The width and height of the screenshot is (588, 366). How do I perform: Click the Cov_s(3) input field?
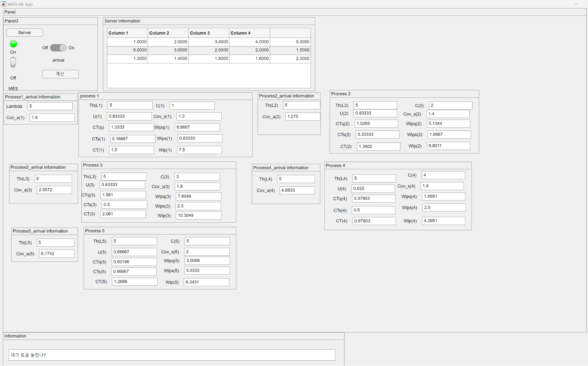[198, 187]
